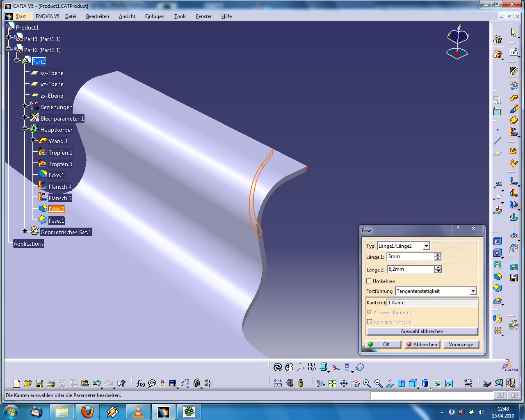Viewport: 525px width, 420px height.
Task: Open VLC cone icon on the taskbar
Action: [x=138, y=411]
